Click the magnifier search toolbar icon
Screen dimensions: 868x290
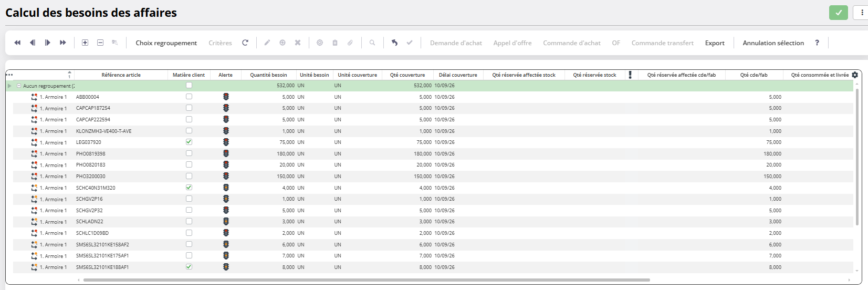pos(372,43)
